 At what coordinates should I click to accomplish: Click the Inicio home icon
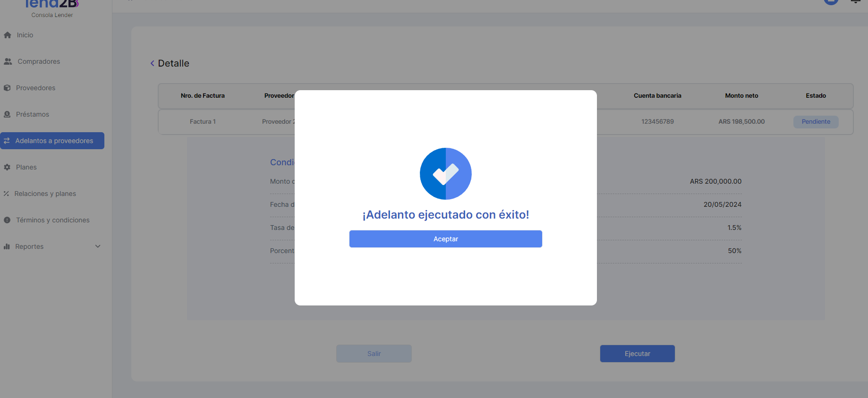point(8,35)
